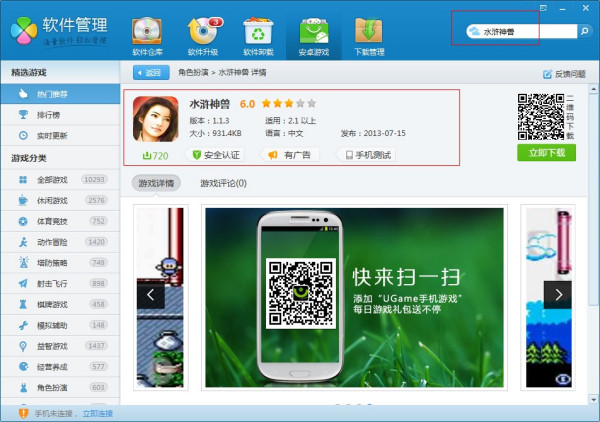
Task: Open 实时更新 live updates
Action: coord(60,135)
